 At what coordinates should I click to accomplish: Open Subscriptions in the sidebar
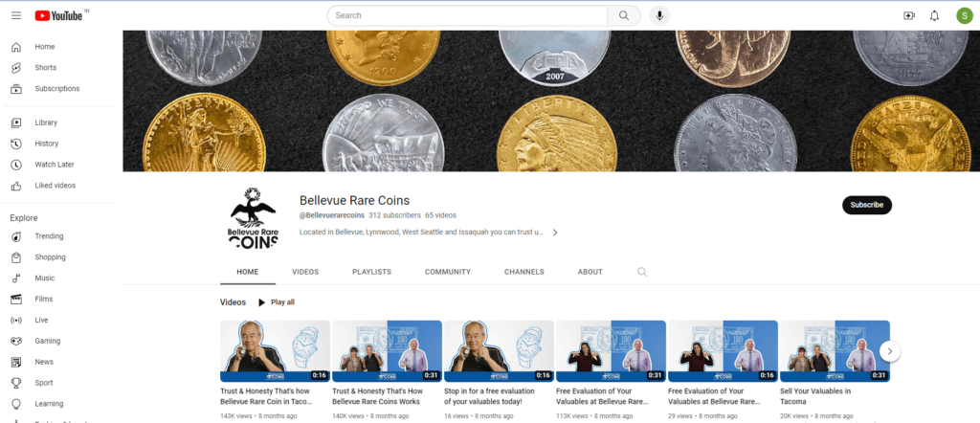click(57, 89)
